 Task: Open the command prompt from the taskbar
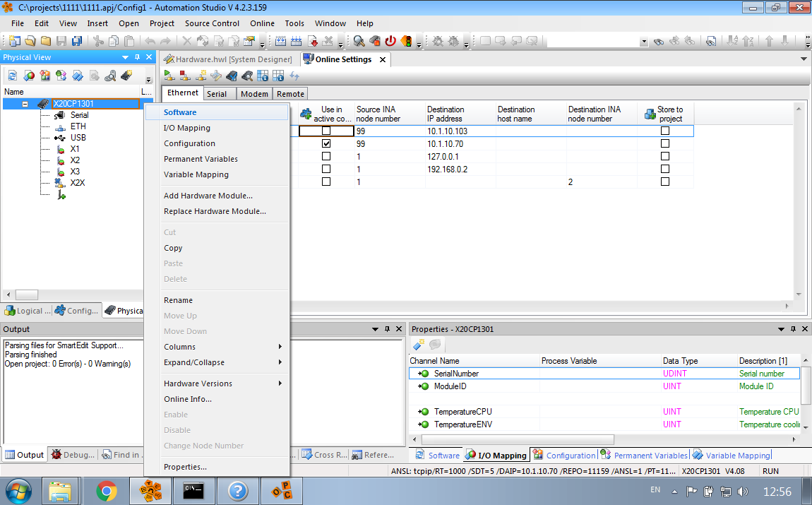pyautogui.click(x=193, y=491)
